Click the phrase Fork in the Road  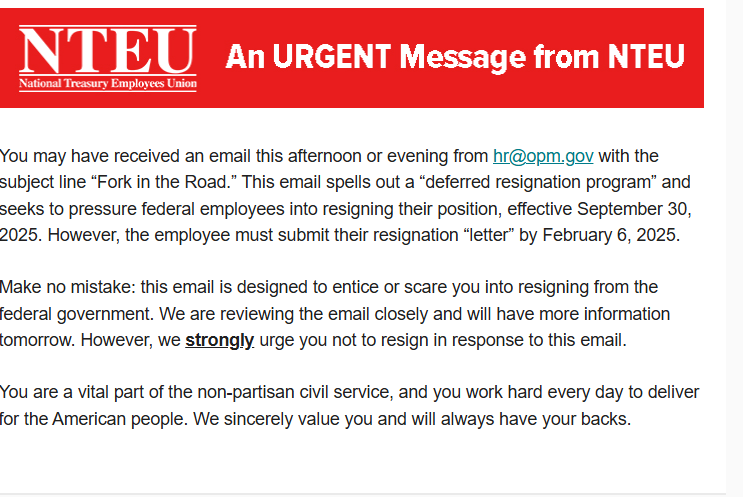pos(161,182)
